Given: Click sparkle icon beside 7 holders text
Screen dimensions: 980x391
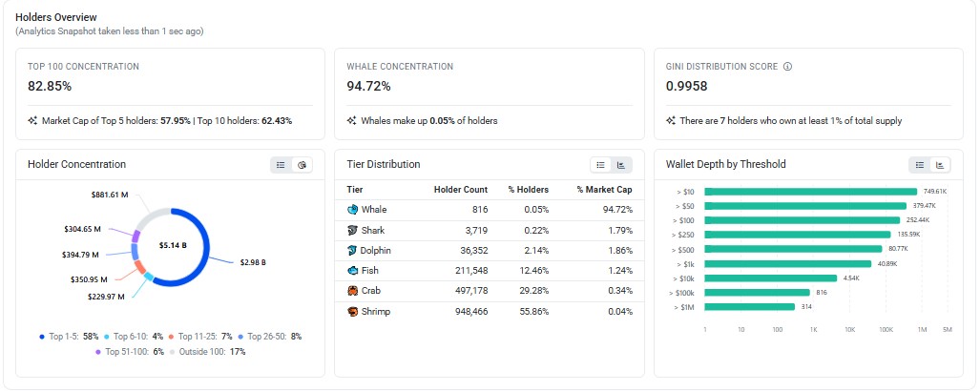Looking at the screenshot, I should (x=671, y=120).
